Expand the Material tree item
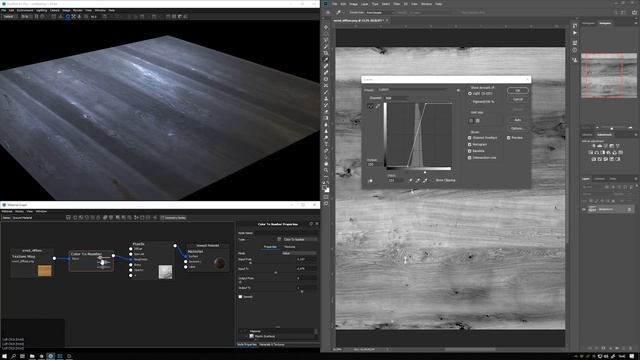The image size is (640, 360). (x=242, y=331)
